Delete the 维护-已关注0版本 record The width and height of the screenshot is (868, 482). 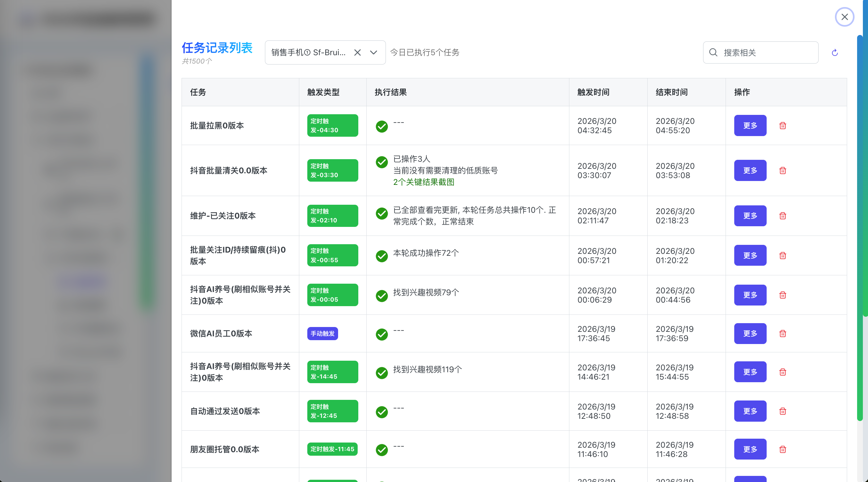coord(782,216)
